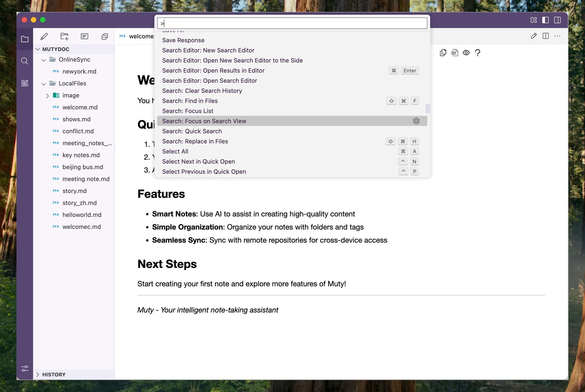Screen dimensions: 585x392
Task: Choose Search: Replace in Files command
Action: 195,141
